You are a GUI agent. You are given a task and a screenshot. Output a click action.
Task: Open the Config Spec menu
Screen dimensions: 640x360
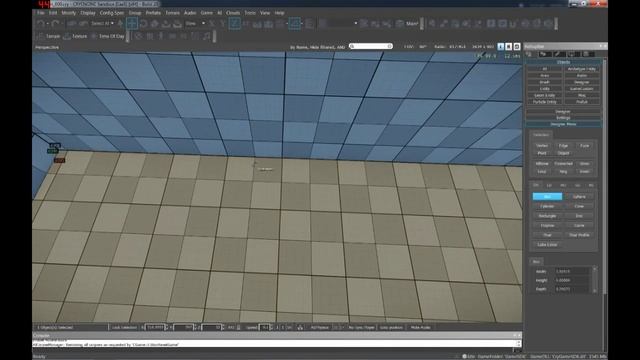point(112,13)
